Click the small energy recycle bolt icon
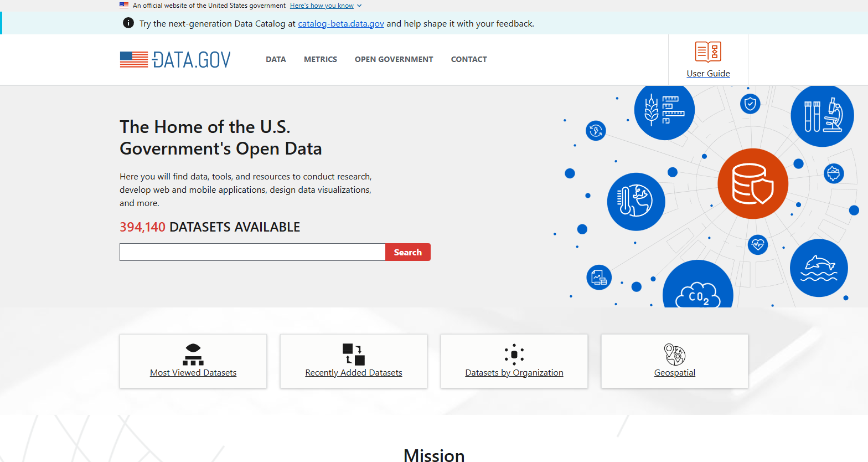The image size is (868, 462). click(x=596, y=131)
